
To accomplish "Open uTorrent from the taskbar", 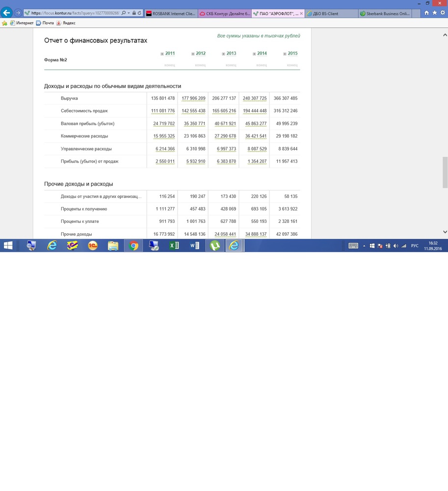I will point(215,245).
